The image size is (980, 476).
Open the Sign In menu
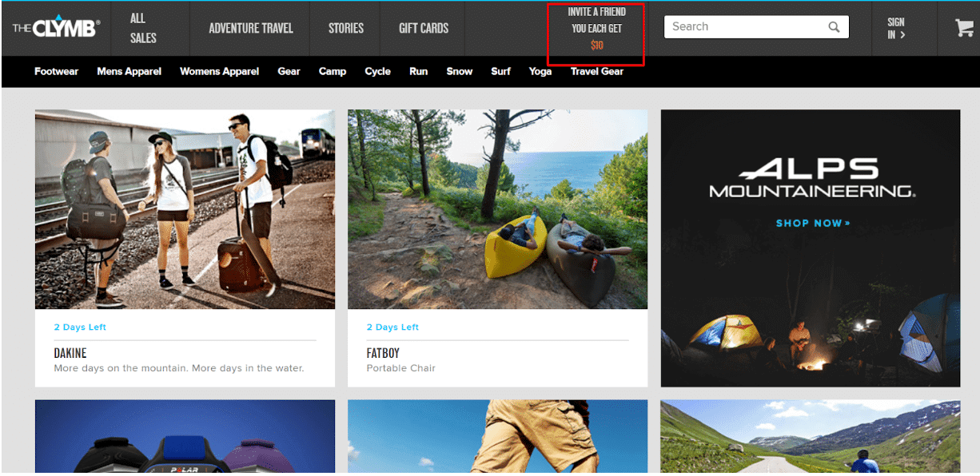coord(896,28)
